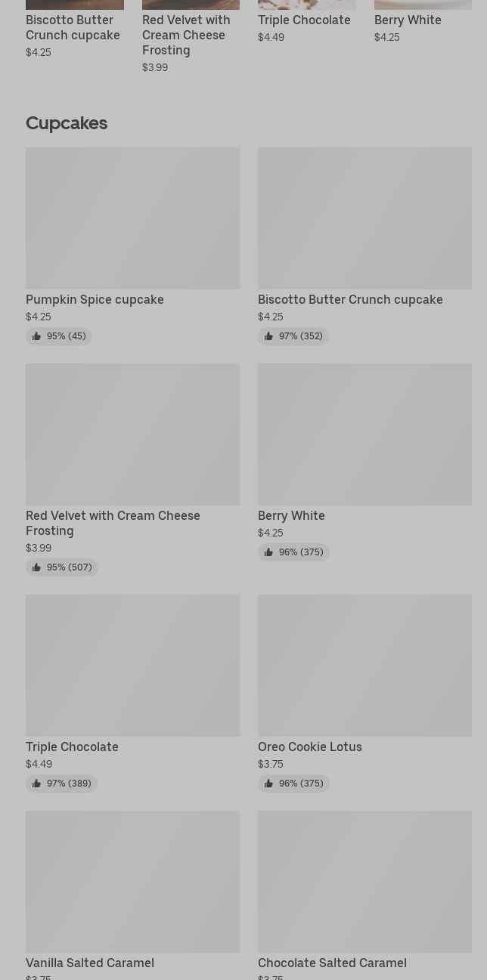Click thumbs-up icon under Berry White
This screenshot has height=980, width=487.
point(268,552)
